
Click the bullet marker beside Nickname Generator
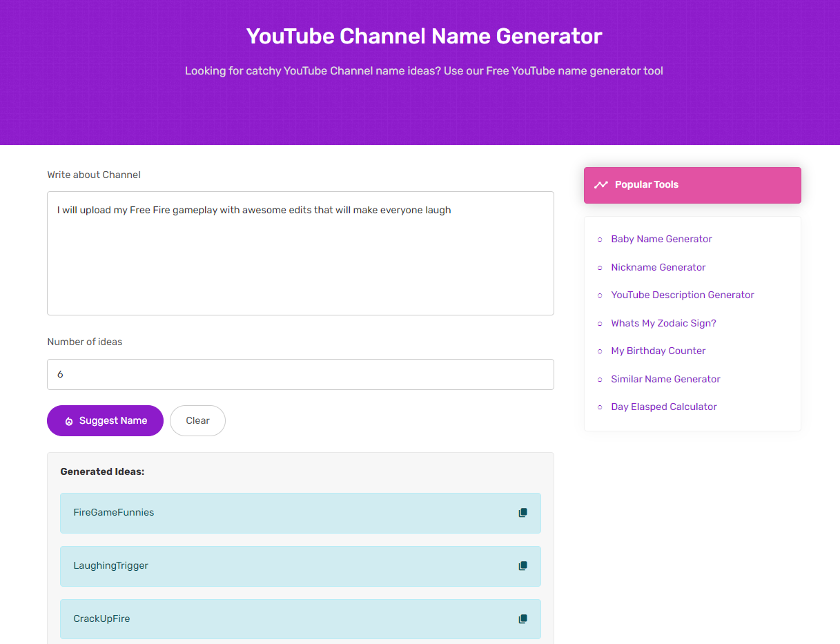[599, 268]
